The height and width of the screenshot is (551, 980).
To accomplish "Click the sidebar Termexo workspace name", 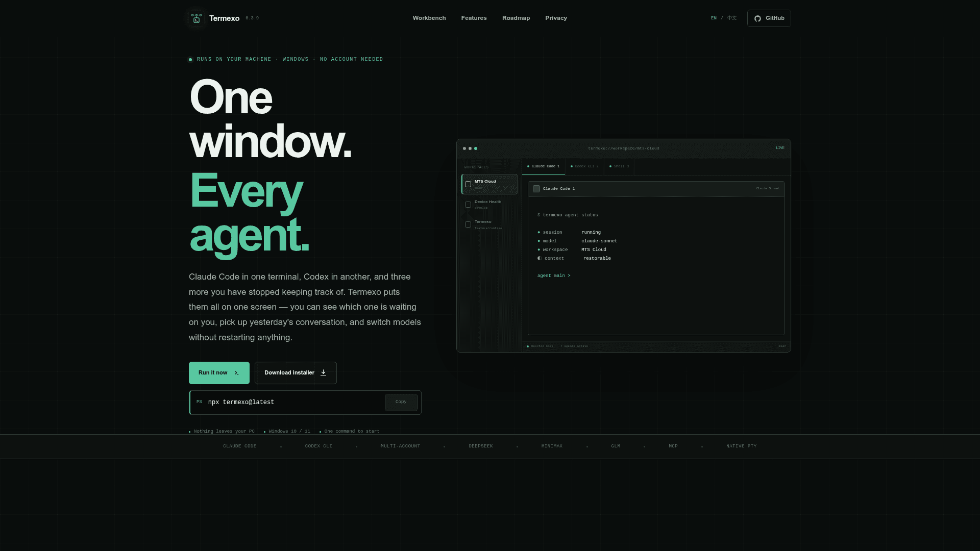I will point(483,221).
